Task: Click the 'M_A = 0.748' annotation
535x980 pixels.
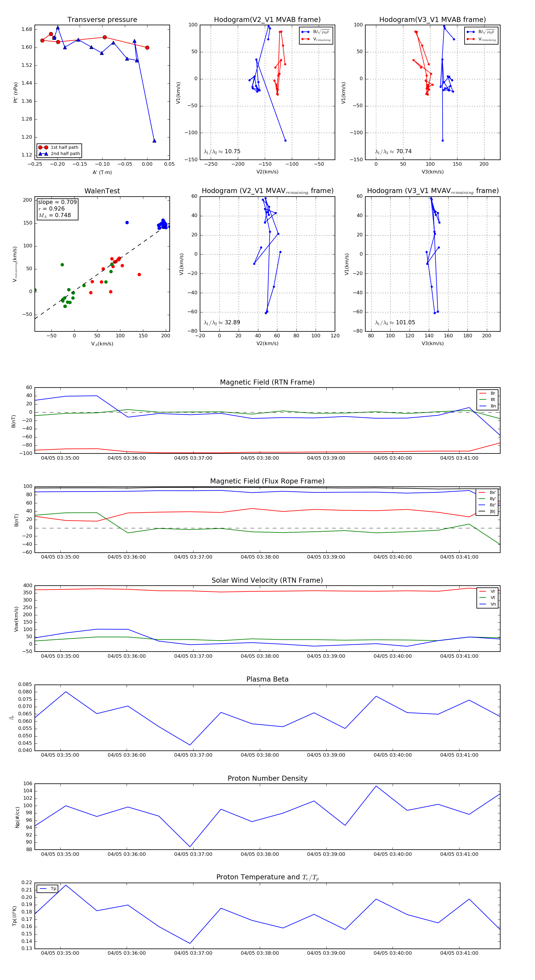Action: click(54, 215)
